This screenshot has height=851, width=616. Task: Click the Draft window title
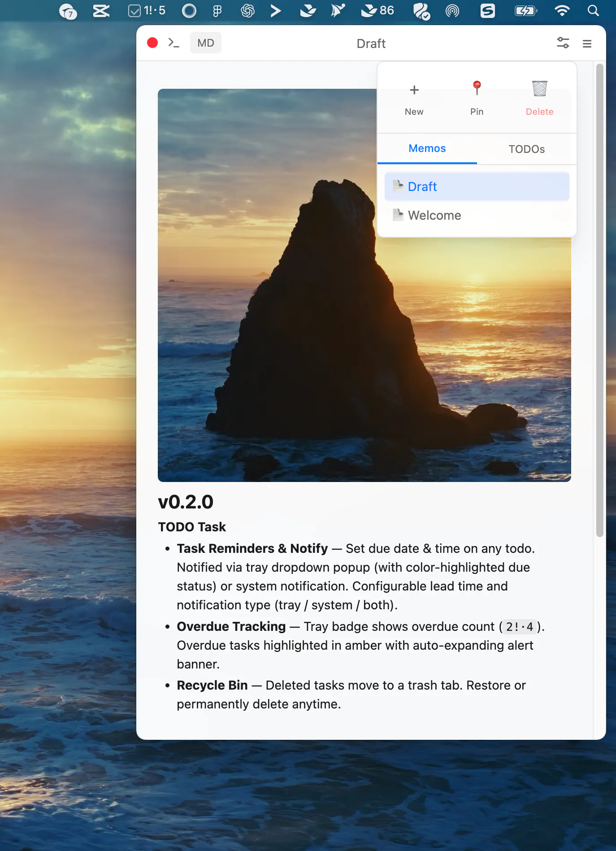click(371, 43)
